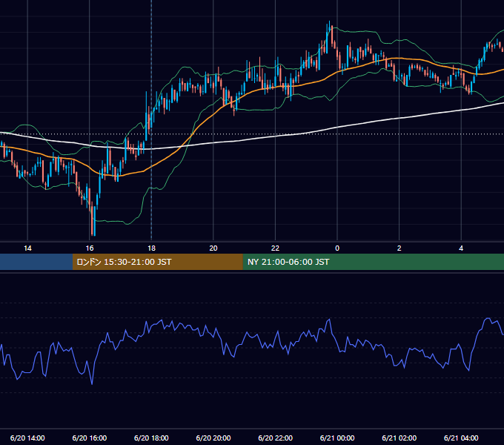
Task: Click the 0 hour label on time axis
Action: click(x=337, y=248)
